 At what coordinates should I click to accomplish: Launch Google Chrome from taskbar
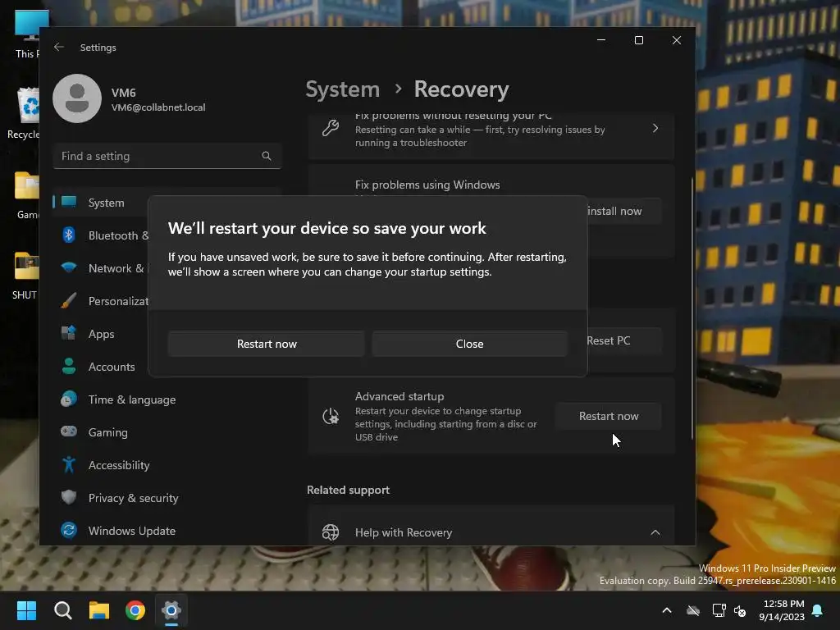135,610
